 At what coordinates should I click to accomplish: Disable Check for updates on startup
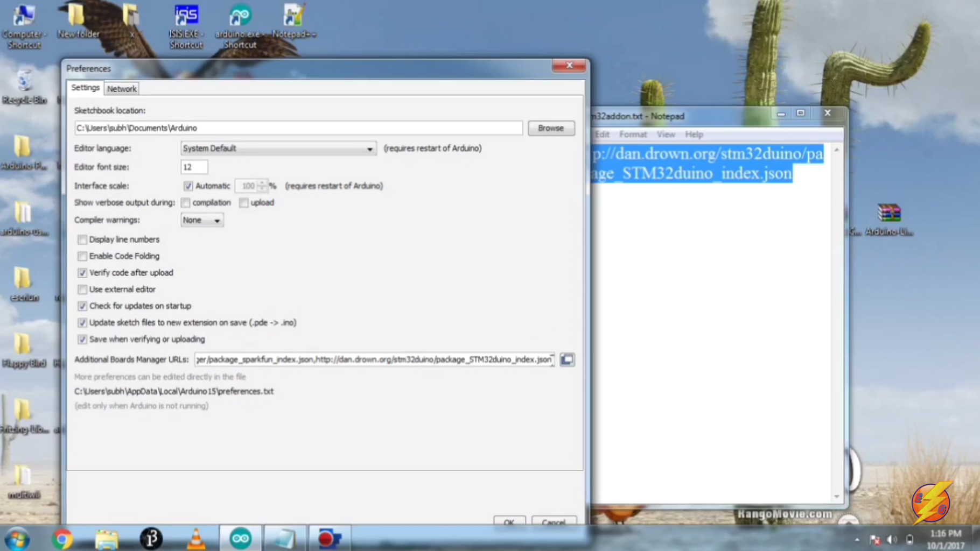click(82, 306)
